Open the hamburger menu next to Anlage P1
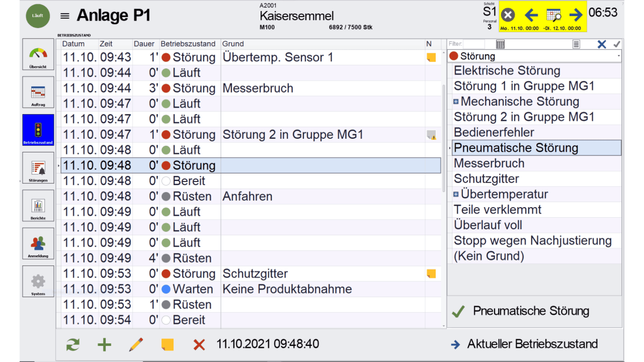Screen dimensions: 644x362 pos(64,16)
